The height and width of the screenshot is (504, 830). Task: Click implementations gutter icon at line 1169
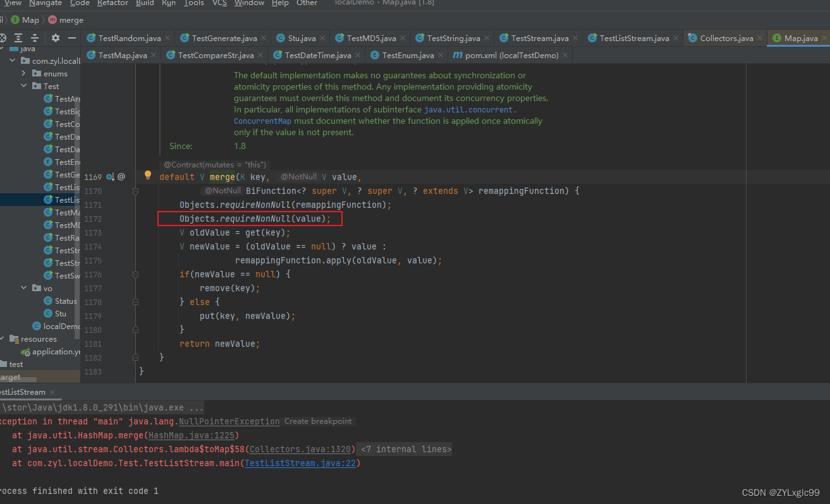pyautogui.click(x=110, y=177)
